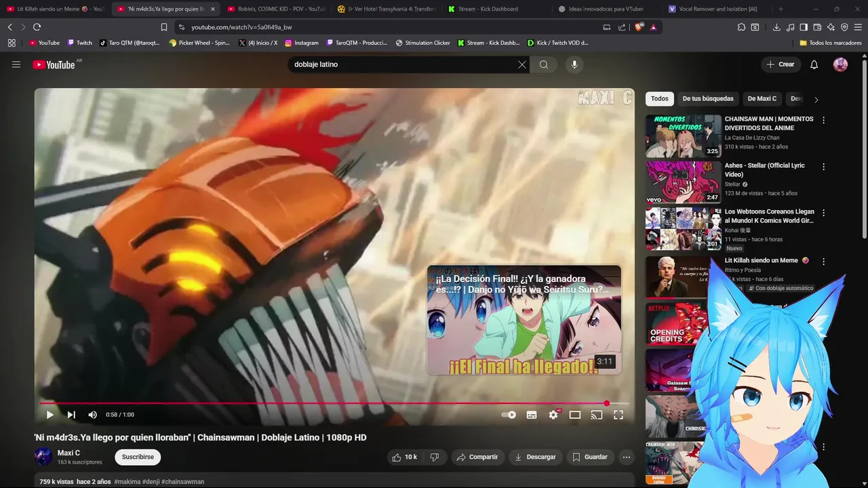Click the Maxi C channel avatar
This screenshot has height=488, width=868.
pos(43,457)
